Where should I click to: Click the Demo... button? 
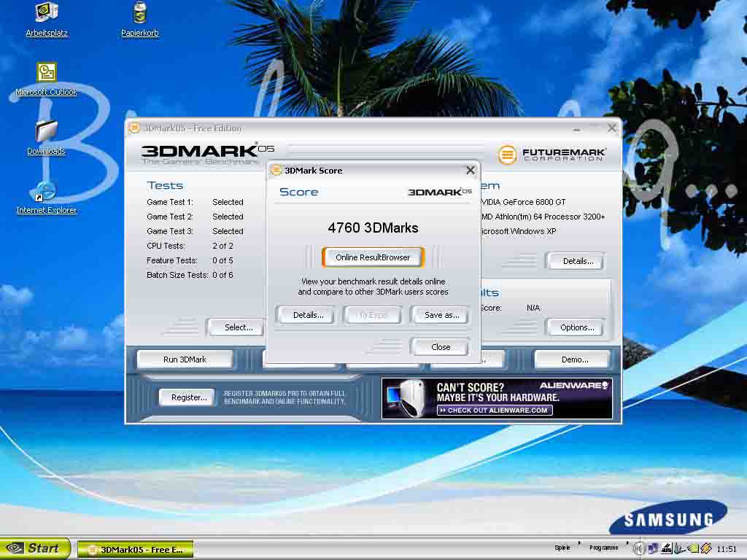[x=573, y=359]
